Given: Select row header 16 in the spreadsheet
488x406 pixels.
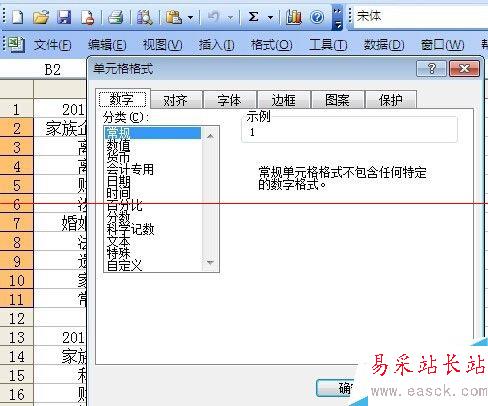Looking at the screenshot, I should (x=16, y=394).
